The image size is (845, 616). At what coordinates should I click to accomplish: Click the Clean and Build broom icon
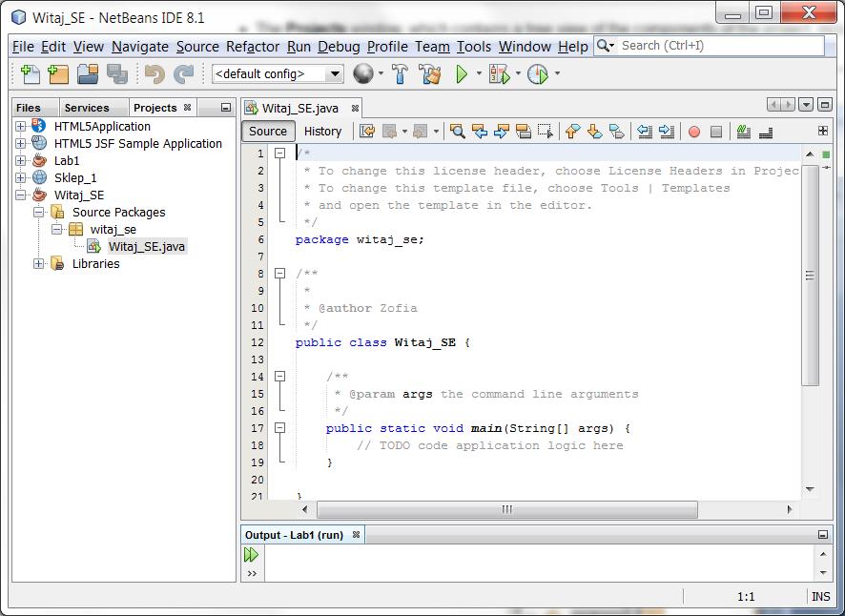click(x=430, y=73)
